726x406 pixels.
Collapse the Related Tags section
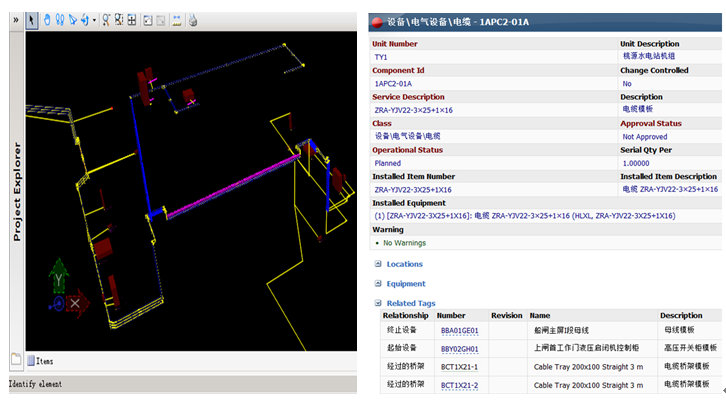(378, 303)
